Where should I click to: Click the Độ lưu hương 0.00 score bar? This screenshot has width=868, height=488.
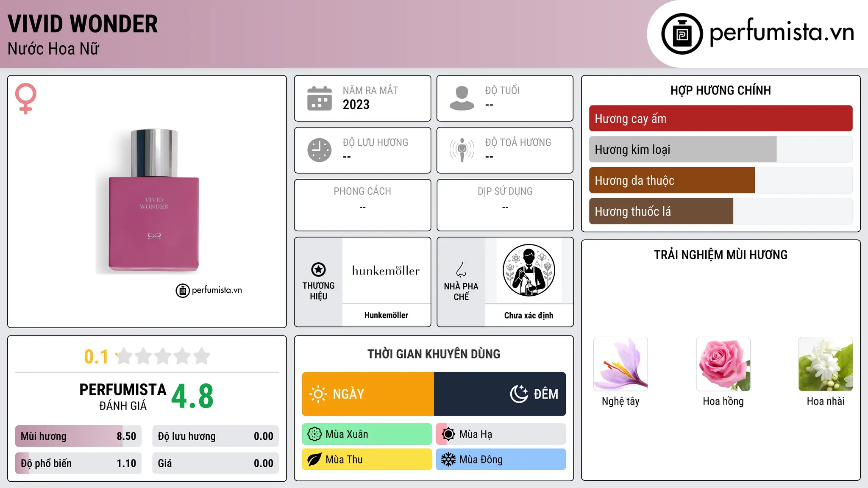tap(216, 436)
